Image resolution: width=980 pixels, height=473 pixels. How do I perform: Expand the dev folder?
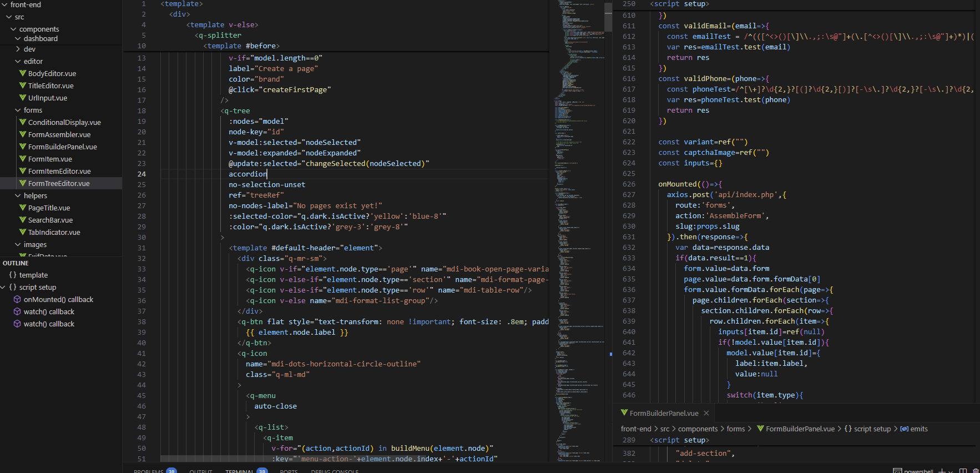(18, 49)
